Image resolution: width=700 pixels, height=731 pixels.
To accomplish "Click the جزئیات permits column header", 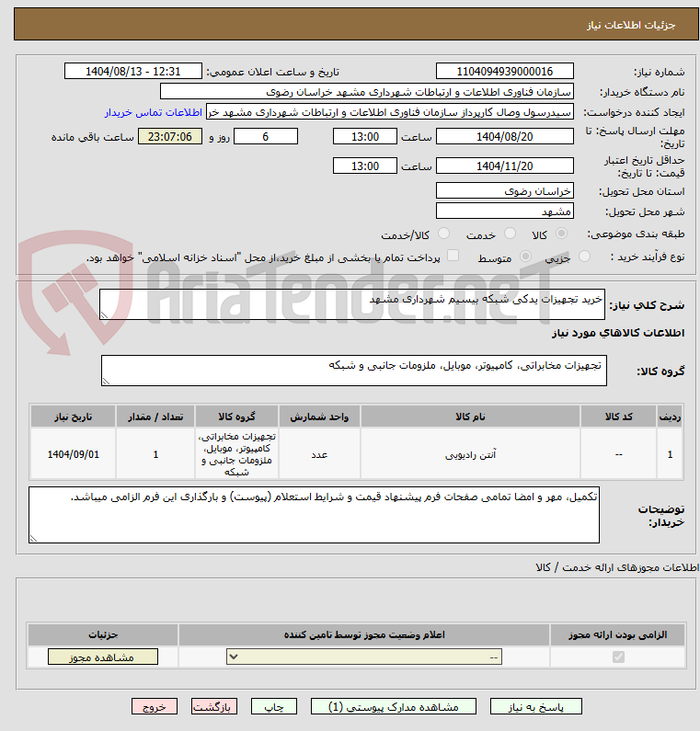I will click(103, 635).
